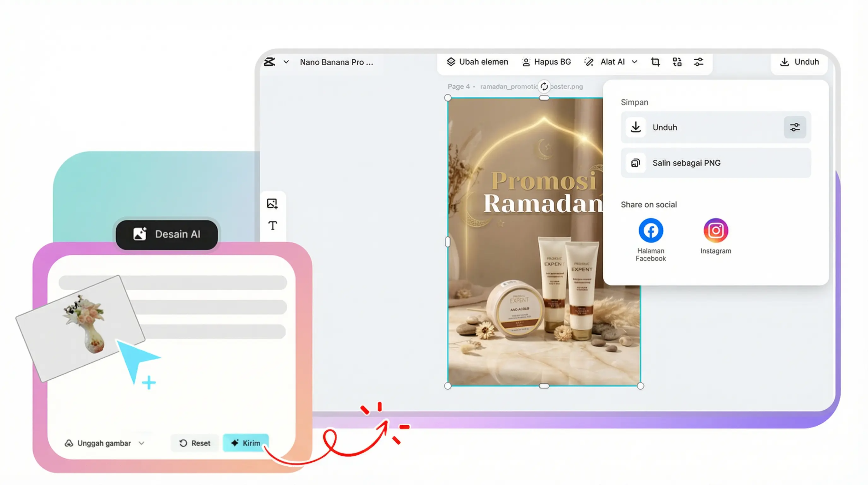Viewport: 868px width, 485px height.
Task: Click the replace element grid icon
Action: (x=677, y=62)
